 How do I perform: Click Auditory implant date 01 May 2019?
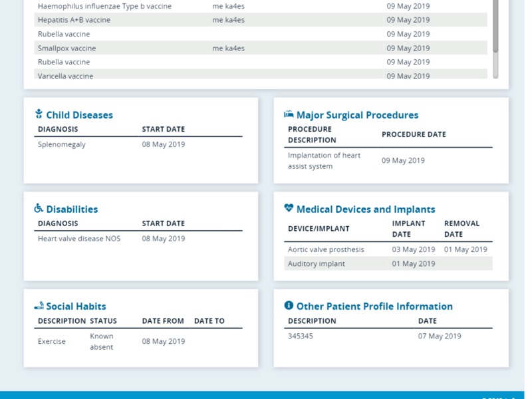click(x=413, y=263)
